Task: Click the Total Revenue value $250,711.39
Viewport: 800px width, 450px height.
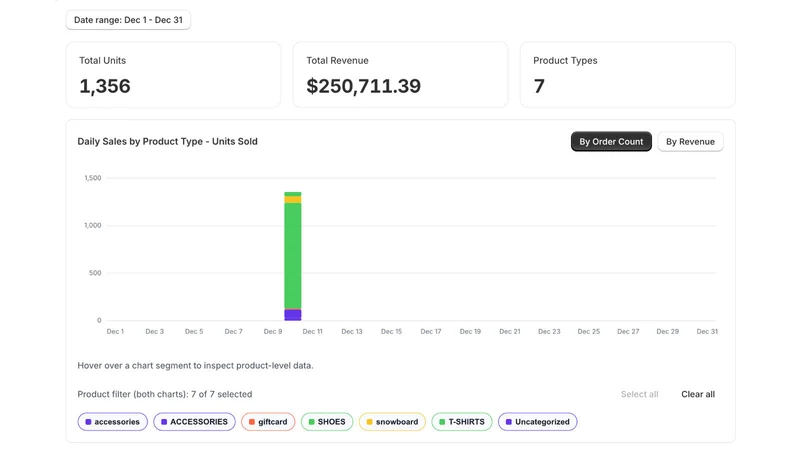Action: point(363,86)
